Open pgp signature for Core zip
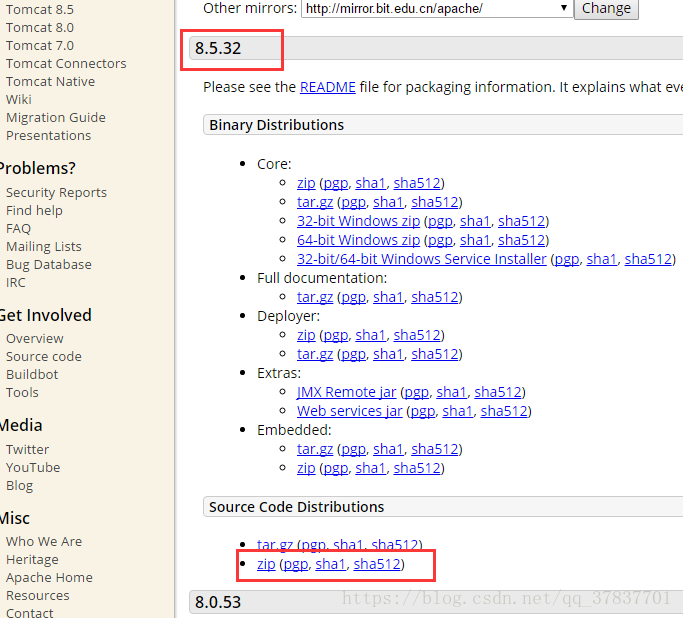This screenshot has height=618, width=683. click(x=336, y=183)
